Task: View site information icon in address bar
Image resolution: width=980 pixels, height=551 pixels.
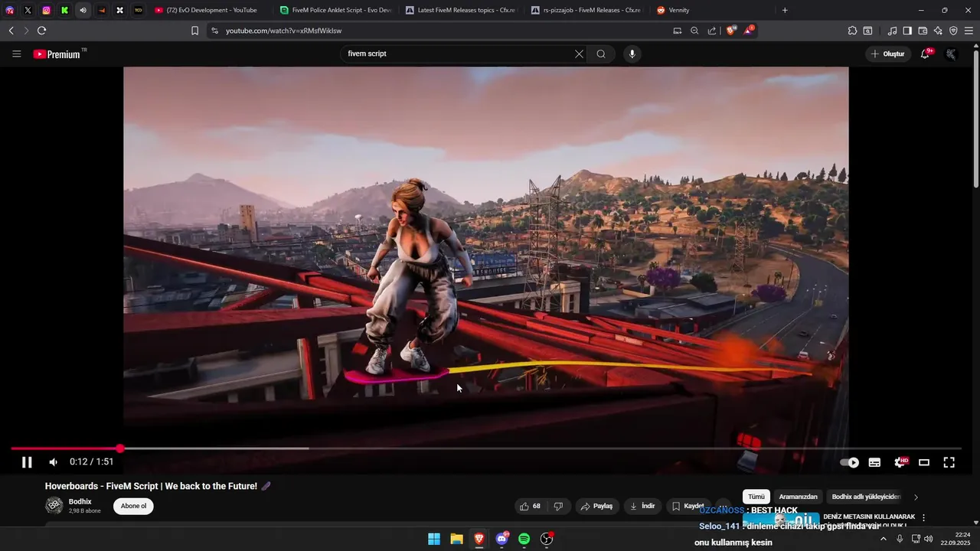Action: pyautogui.click(x=214, y=31)
